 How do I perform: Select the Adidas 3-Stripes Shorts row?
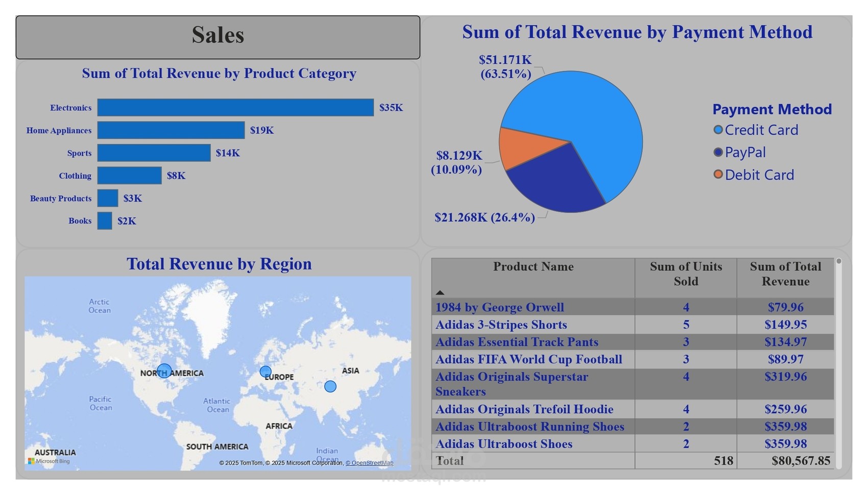click(633, 325)
